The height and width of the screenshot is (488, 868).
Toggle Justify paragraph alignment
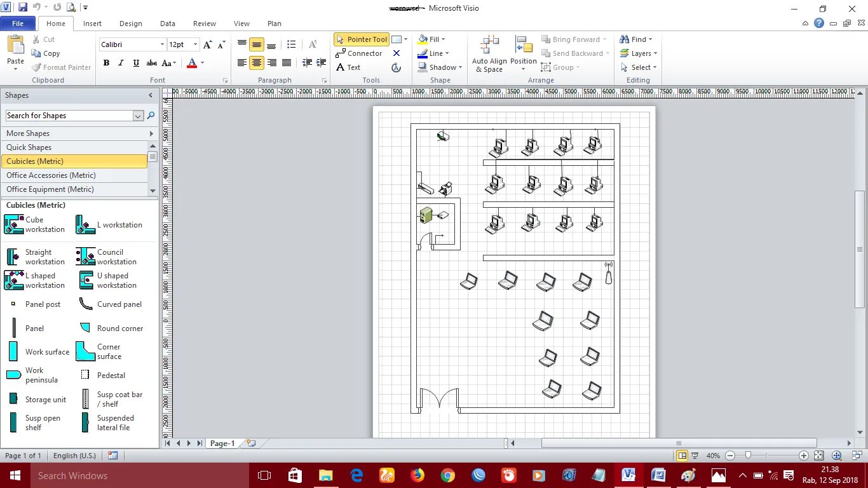(287, 63)
